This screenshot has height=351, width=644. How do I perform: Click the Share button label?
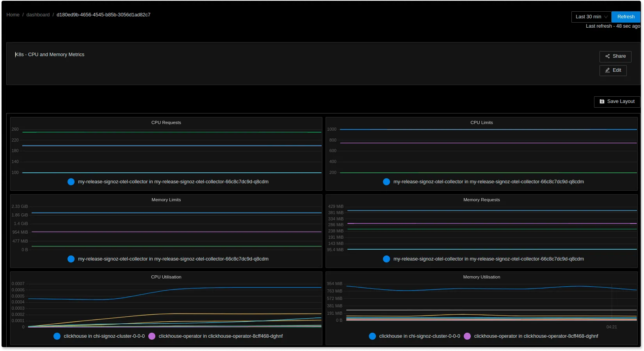[619, 56]
